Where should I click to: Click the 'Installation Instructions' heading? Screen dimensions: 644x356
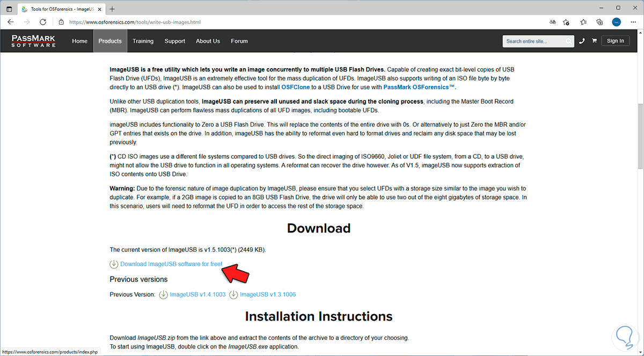[319, 316]
